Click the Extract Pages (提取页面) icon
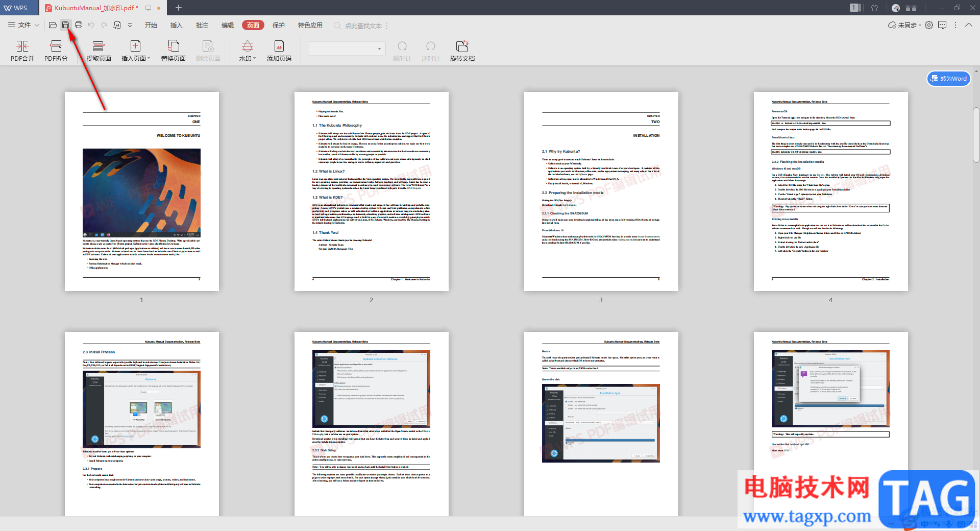This screenshot has height=531, width=980. pyautogui.click(x=99, y=46)
